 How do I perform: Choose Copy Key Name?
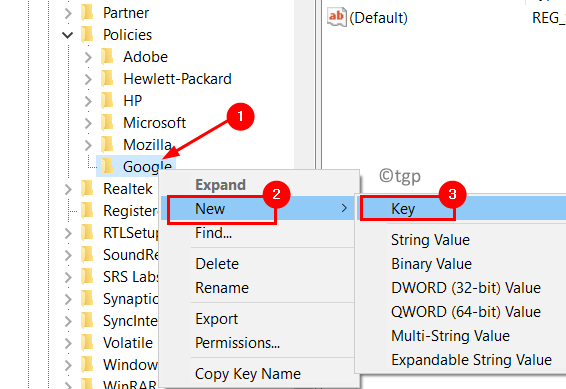click(259, 374)
